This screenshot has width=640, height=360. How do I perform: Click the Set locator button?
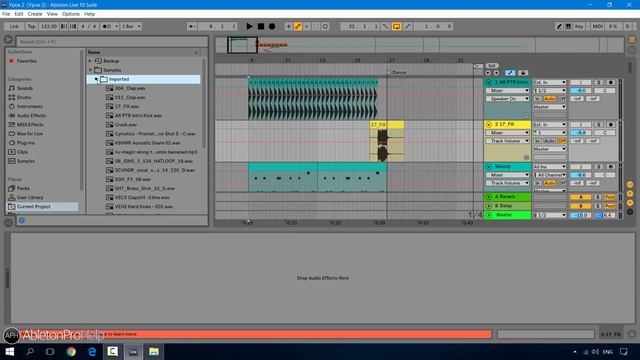coord(492,66)
